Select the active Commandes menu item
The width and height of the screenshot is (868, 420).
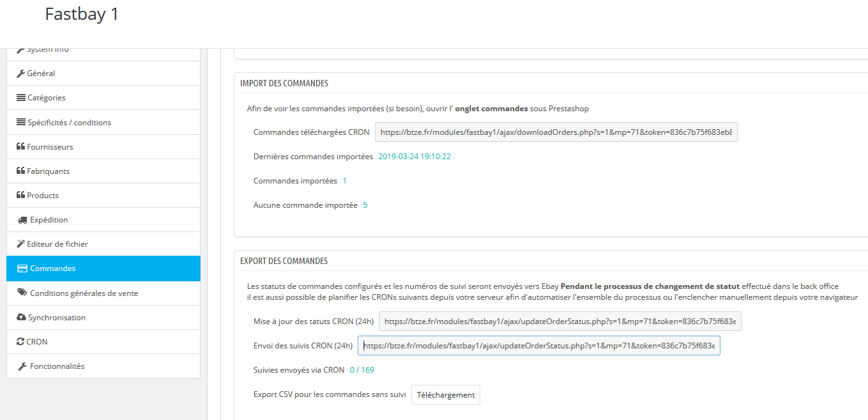click(x=103, y=268)
